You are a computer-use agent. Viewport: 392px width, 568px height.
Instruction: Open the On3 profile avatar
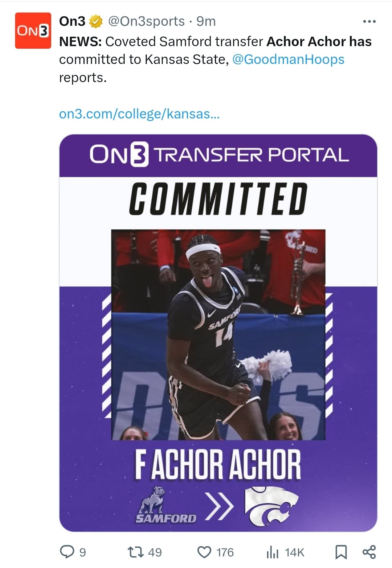[x=33, y=31]
